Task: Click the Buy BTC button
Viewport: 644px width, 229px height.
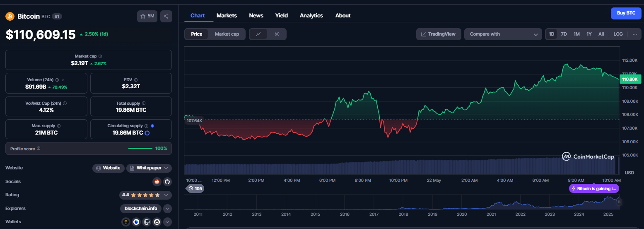Action: [626, 13]
